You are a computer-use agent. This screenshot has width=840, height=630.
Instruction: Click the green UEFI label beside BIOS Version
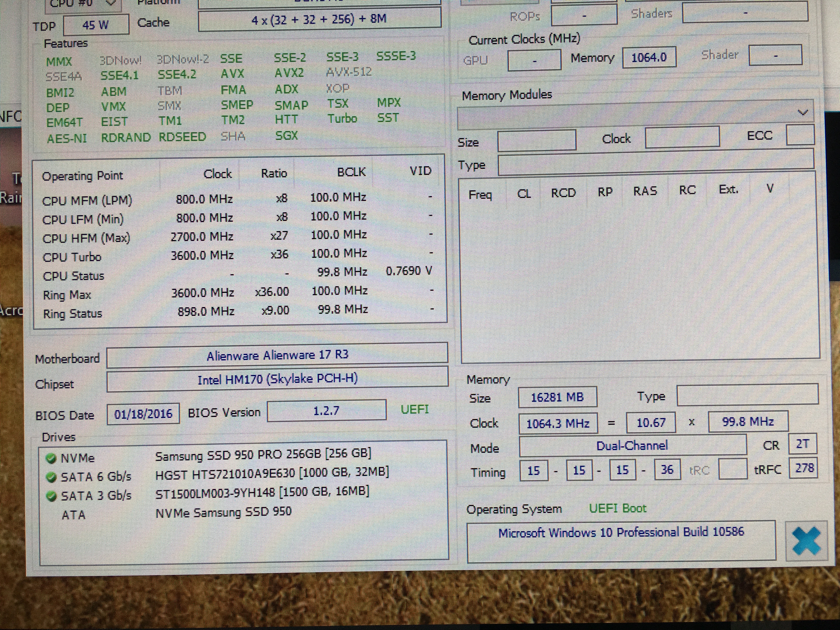(x=415, y=409)
